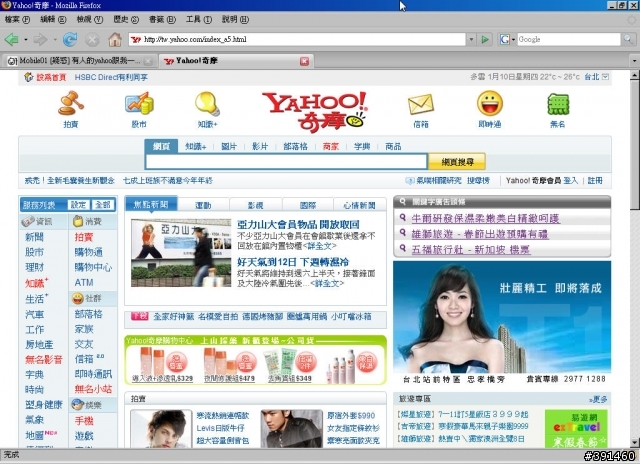Click the green Go arrow beside the address bar
Screen dimensions: 640x464
click(x=485, y=40)
